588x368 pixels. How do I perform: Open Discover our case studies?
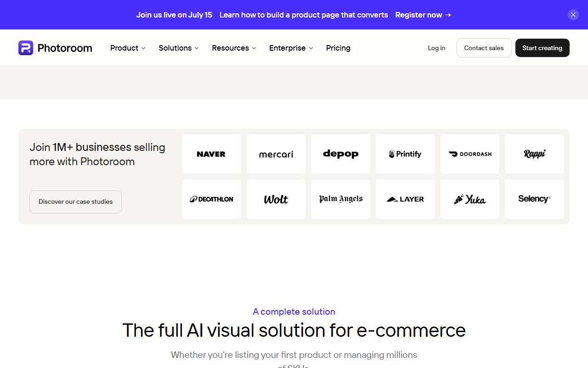coord(75,202)
